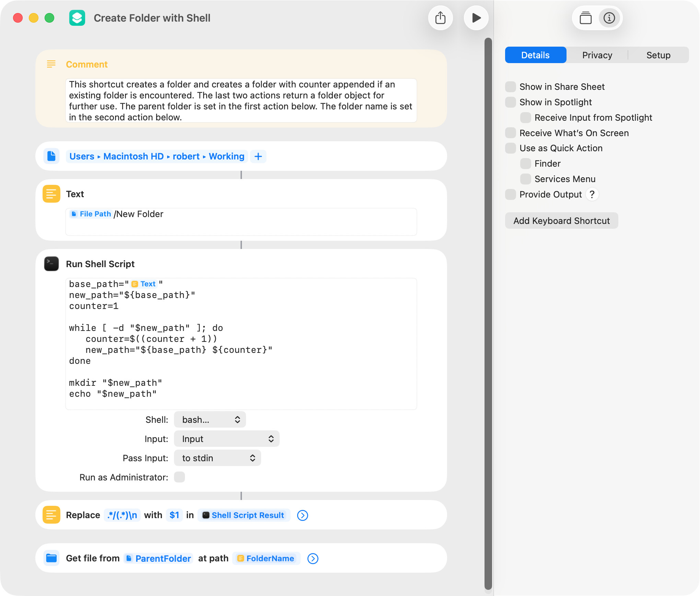Check Receive What's On Screen
Viewport: 700px width, 596px height.
[x=510, y=133]
